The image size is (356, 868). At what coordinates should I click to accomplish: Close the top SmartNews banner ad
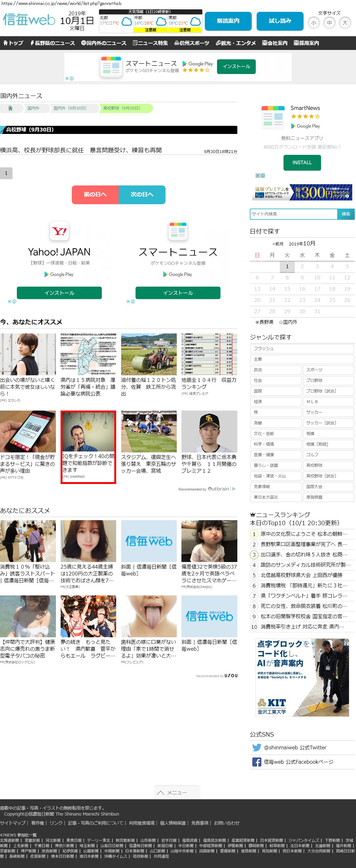[x=67, y=78]
